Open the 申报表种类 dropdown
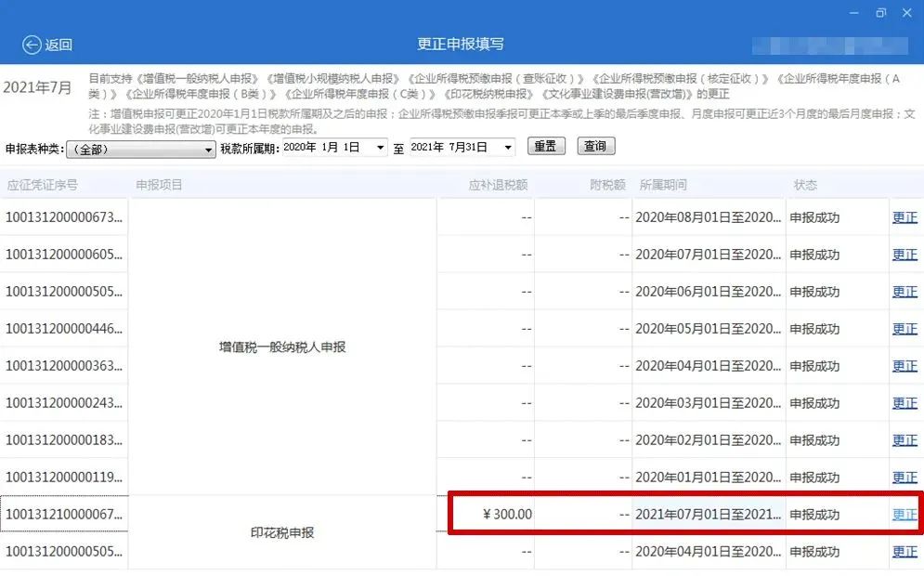 tap(141, 150)
